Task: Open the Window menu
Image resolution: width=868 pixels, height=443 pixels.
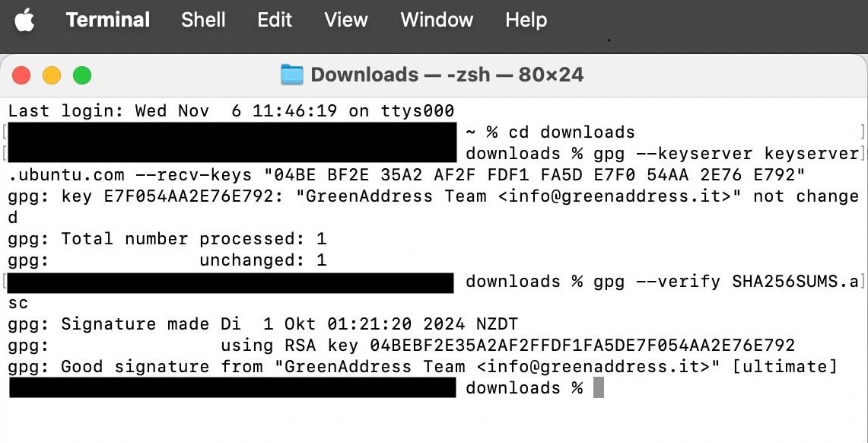Action: click(x=437, y=20)
